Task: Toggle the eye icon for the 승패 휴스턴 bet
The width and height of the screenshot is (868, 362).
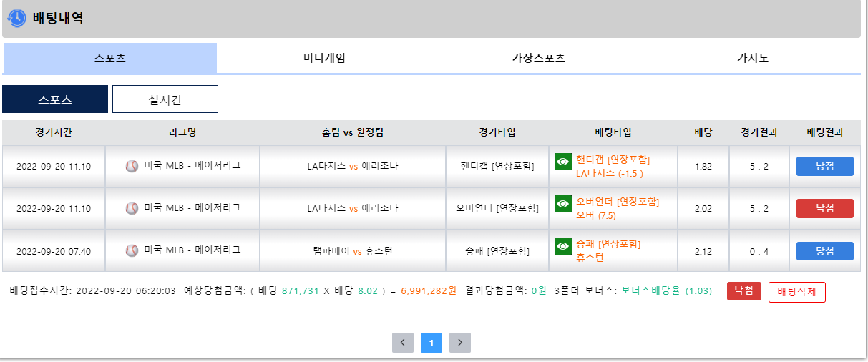Action: pos(563,246)
